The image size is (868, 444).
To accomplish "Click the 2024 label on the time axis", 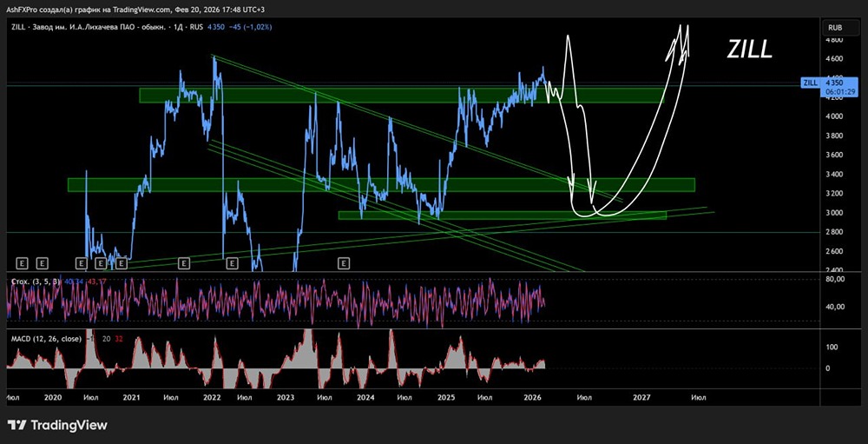I will pos(365,397).
